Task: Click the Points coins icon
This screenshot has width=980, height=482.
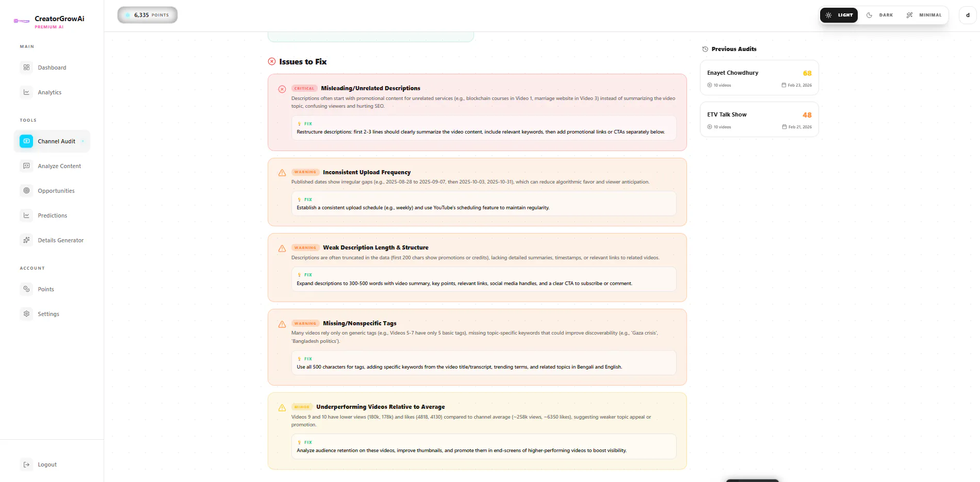Action: click(x=26, y=289)
